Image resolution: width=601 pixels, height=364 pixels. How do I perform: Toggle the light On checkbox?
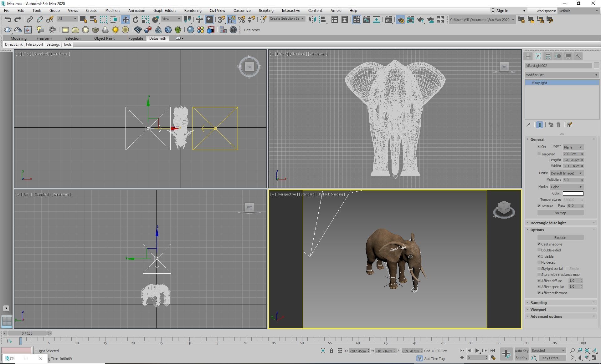point(539,147)
